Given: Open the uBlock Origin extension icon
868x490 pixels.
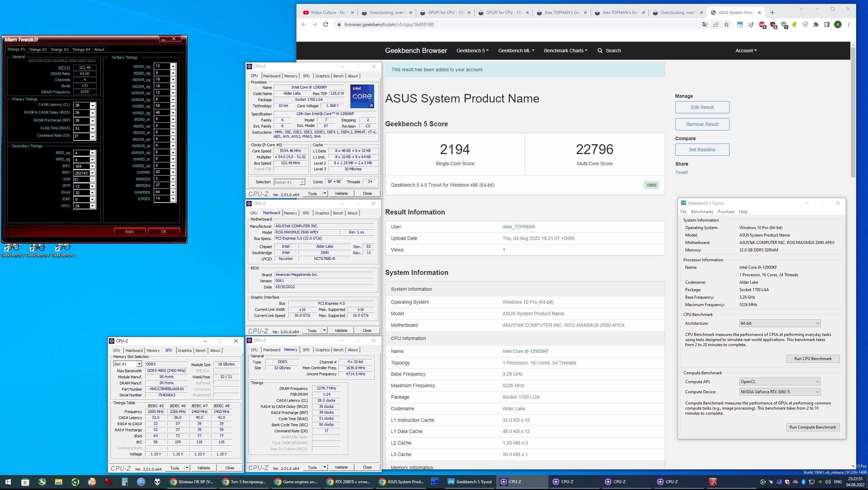Looking at the screenshot, I should (773, 25).
